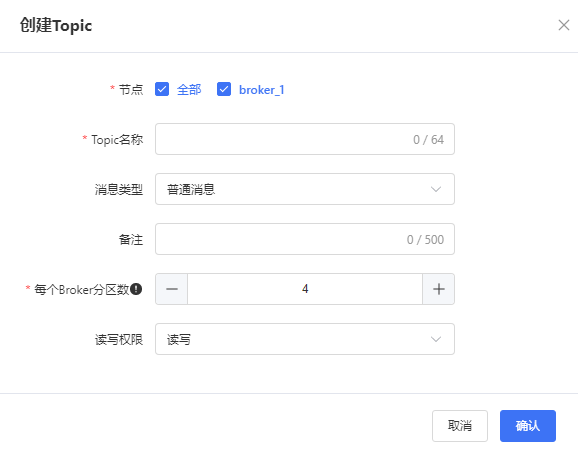Click the info icon beside 每个Broker分区数
Viewport: 578px width, 457px height.
pos(136,289)
